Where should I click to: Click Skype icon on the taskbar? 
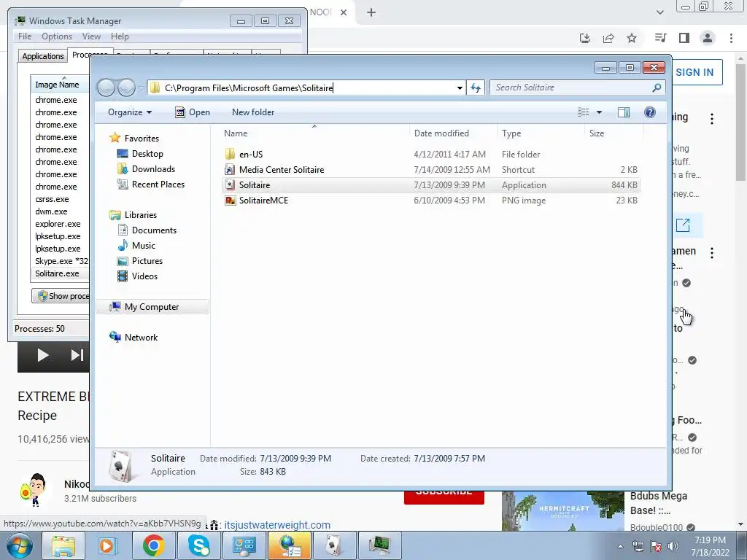(x=199, y=545)
